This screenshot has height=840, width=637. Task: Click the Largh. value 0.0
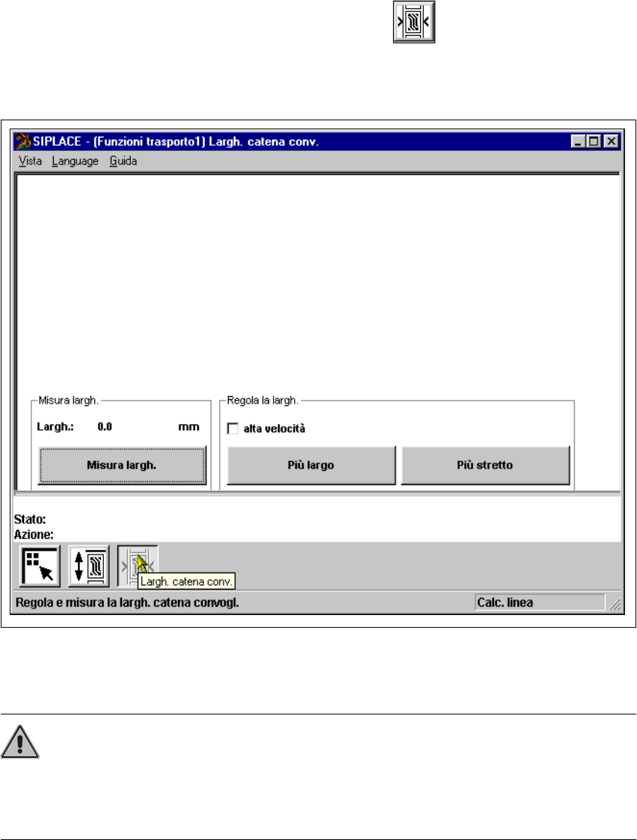pos(105,427)
